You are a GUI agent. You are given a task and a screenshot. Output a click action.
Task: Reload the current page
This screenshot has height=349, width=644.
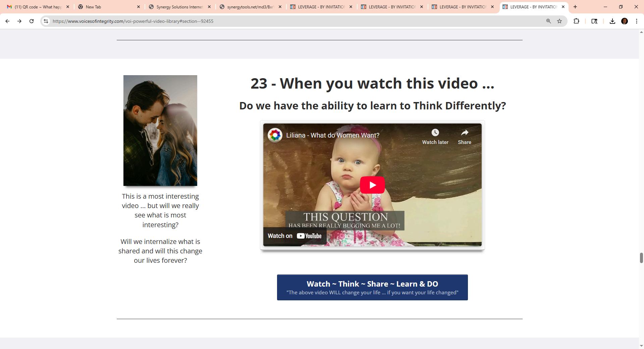pyautogui.click(x=32, y=21)
